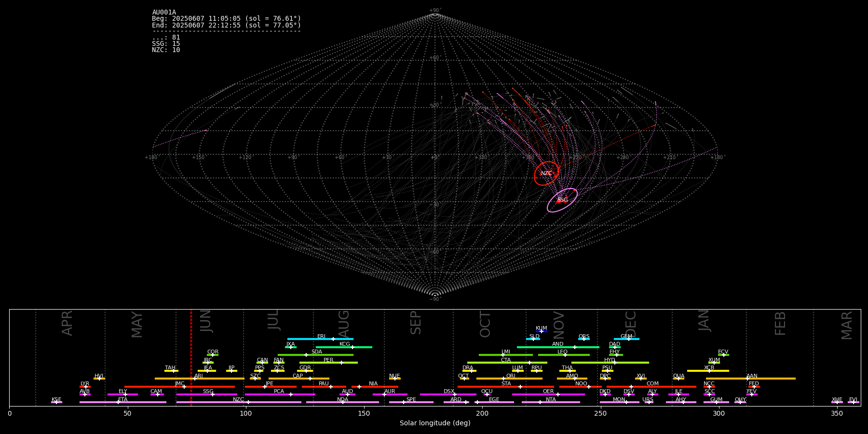Click the +210 longitude label on the map
Viewport: 868px width, 434px height.
[669, 158]
